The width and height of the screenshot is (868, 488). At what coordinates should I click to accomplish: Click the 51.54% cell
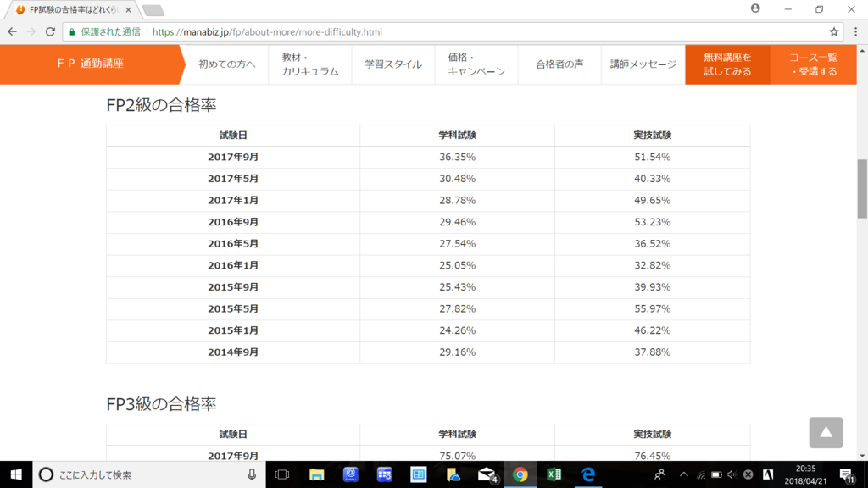[652, 157]
